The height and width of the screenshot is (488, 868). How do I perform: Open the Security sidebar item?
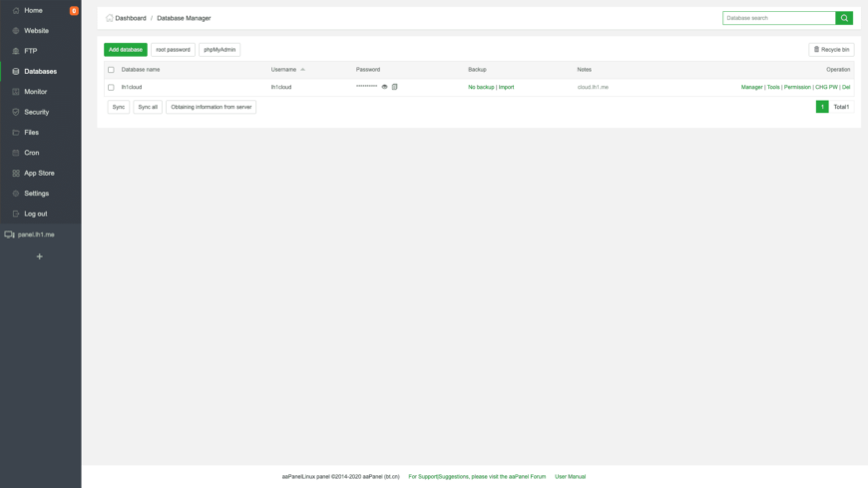tap(36, 112)
